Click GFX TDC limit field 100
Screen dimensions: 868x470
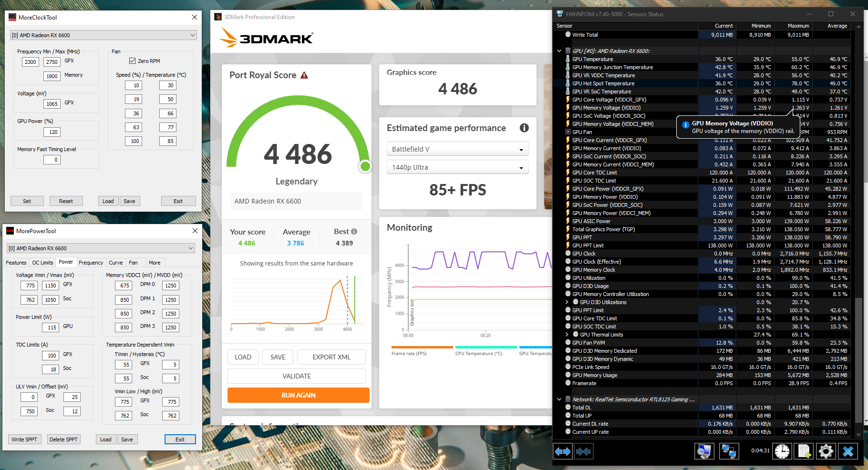pyautogui.click(x=51, y=356)
